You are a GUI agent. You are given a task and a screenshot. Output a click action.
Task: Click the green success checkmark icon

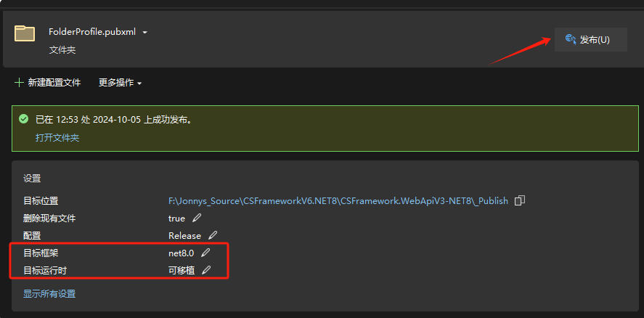click(x=23, y=119)
